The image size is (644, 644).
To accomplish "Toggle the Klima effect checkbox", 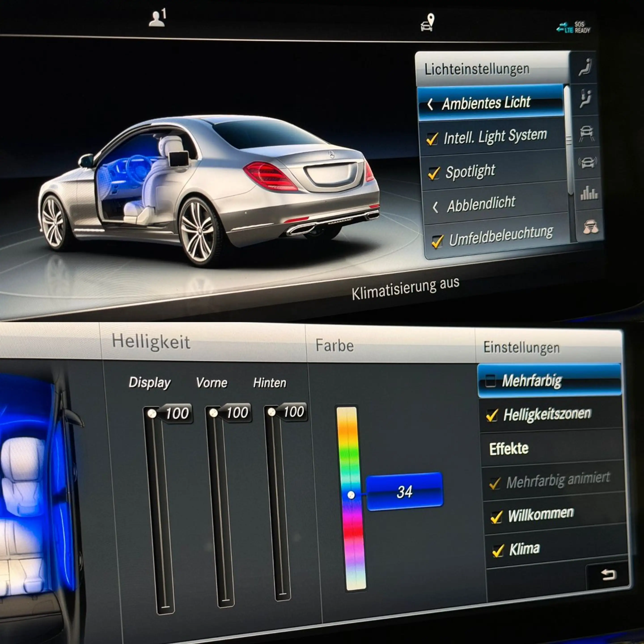I will (x=498, y=551).
